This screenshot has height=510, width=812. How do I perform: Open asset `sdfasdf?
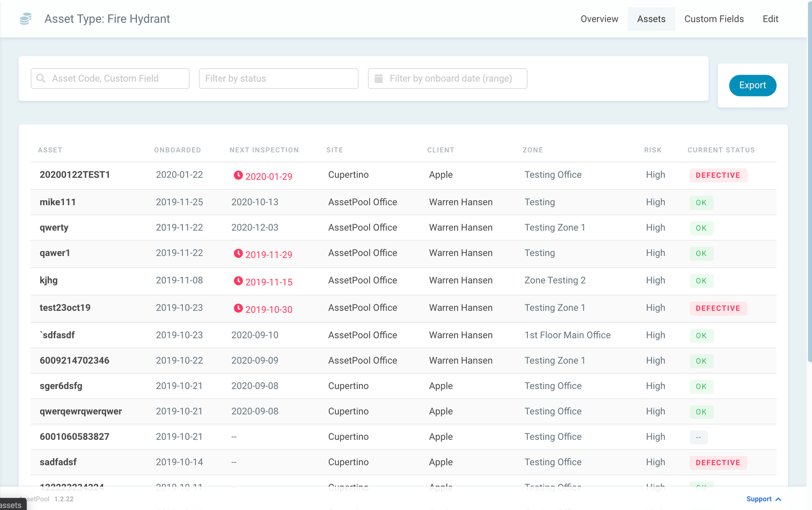(x=57, y=335)
